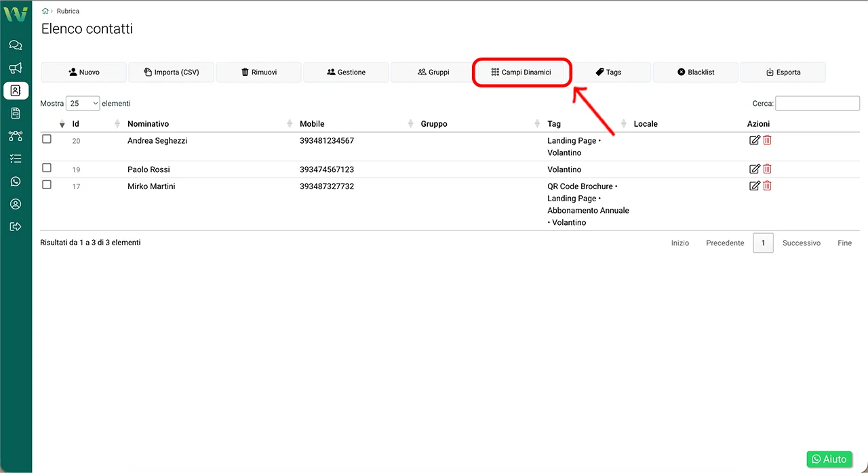Open the Gruppi section
The image size is (868, 473).
click(x=433, y=73)
